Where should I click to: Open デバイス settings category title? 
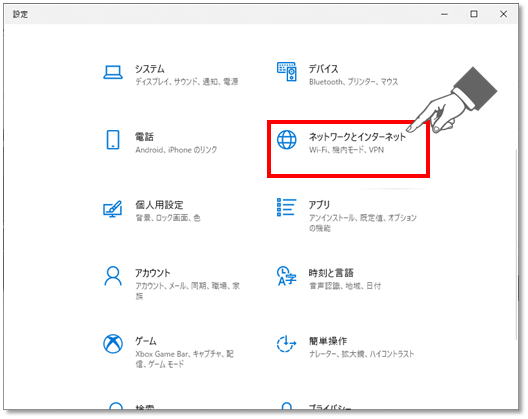pyautogui.click(x=324, y=69)
